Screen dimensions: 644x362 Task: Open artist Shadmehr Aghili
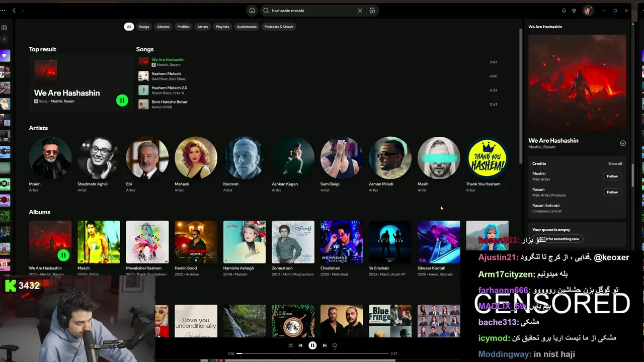coord(99,158)
